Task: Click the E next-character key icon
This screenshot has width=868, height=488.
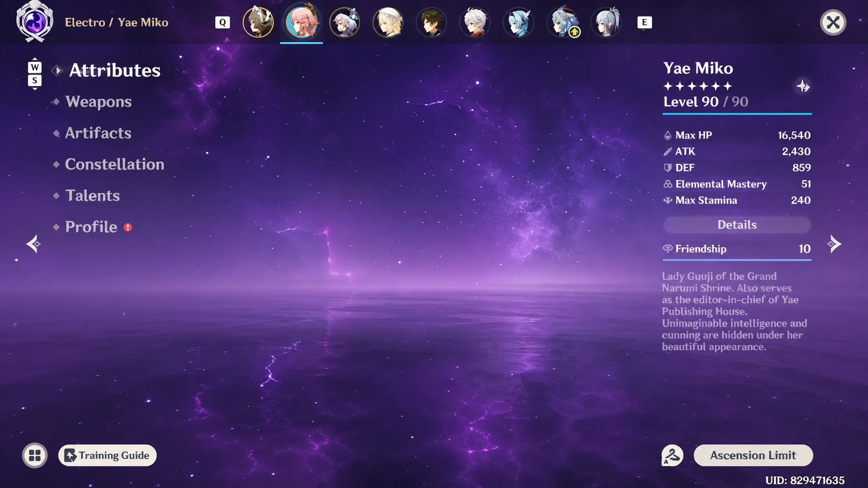Action: (x=645, y=22)
